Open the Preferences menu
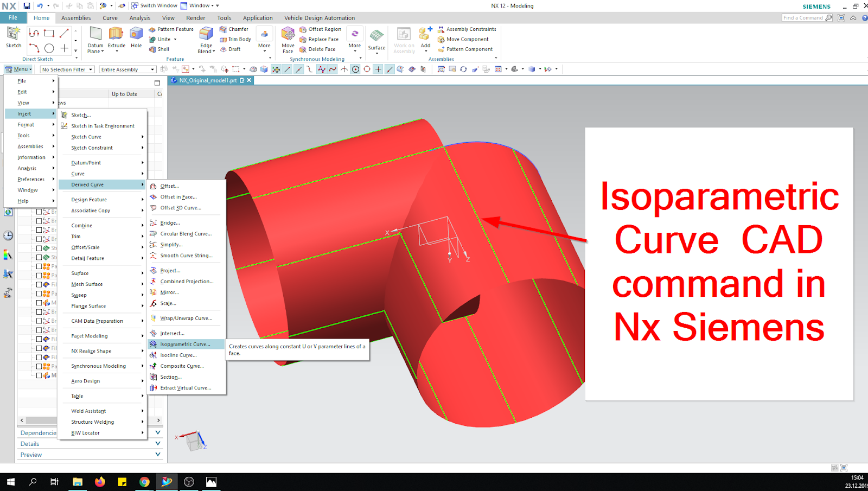The height and width of the screenshot is (491, 868). click(31, 179)
